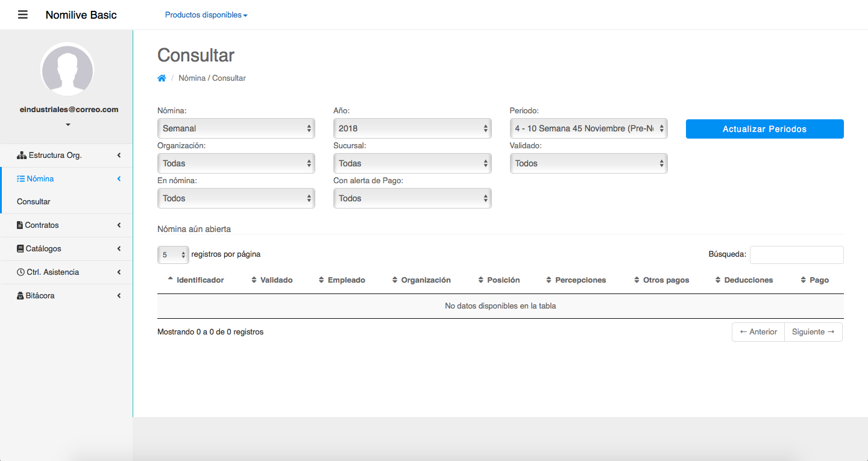Sort table by Percepciones column
Image resolution: width=868 pixels, height=461 pixels.
pyautogui.click(x=580, y=280)
